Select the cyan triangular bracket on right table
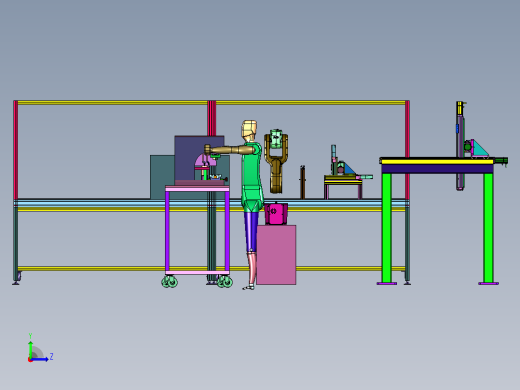 point(480,149)
